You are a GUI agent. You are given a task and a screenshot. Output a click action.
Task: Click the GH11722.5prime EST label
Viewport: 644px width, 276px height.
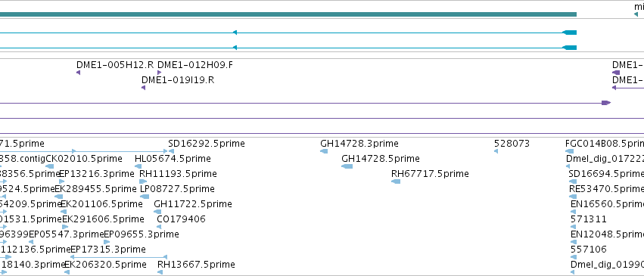[x=193, y=204]
